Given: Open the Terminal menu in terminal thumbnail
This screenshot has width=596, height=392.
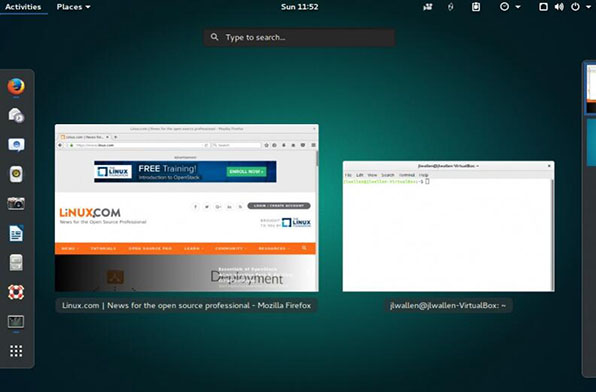Looking at the screenshot, I should 407,175.
